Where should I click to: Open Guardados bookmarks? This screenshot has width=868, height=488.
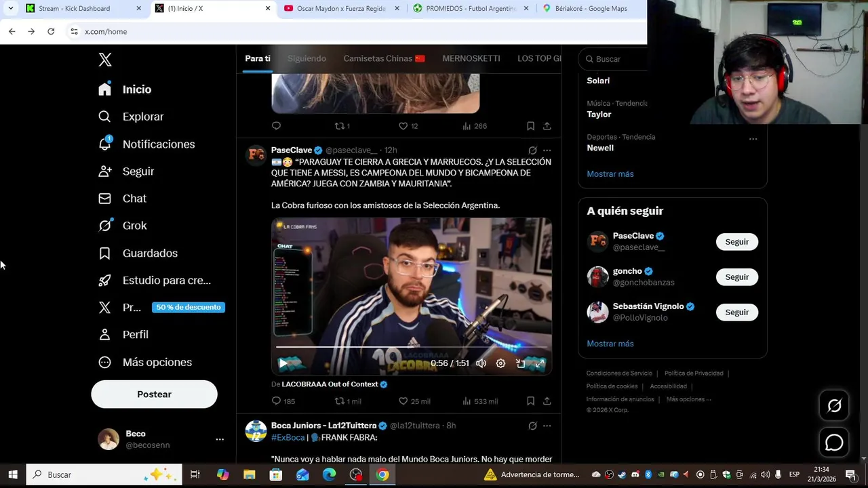tap(138, 253)
